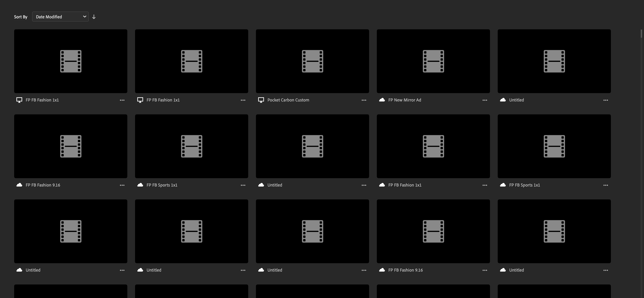Viewport: 644px width, 298px height.
Task: Click cloud icon of cloud-stored FP FB Fashion 1x1
Action: click(382, 185)
